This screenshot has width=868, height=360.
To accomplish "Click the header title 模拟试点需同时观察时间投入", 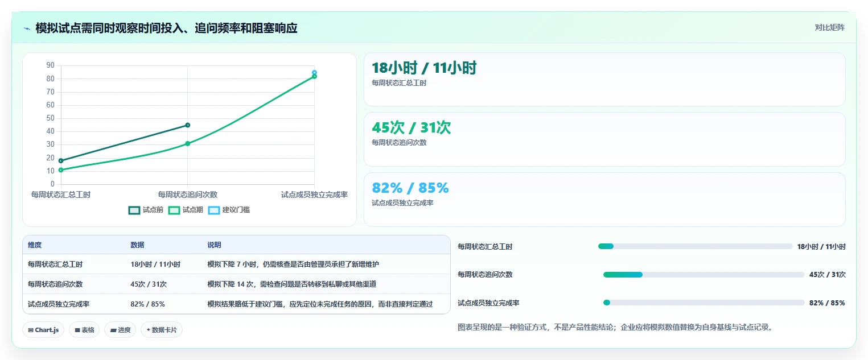I will click(x=166, y=28).
